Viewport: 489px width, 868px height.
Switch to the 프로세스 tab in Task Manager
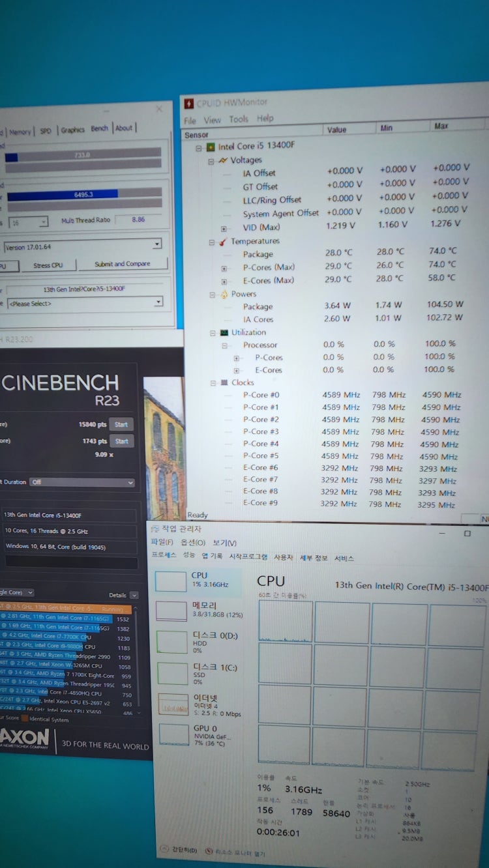164,556
